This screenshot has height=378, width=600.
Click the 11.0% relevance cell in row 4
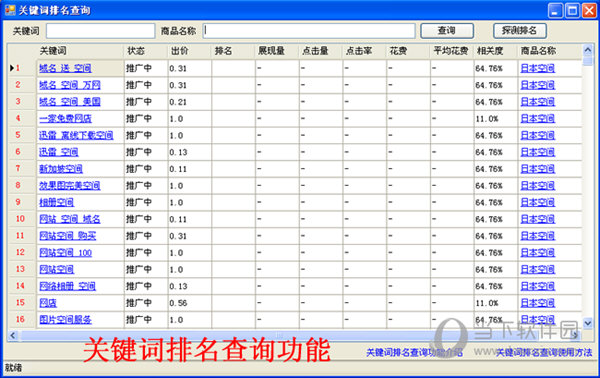496,119
